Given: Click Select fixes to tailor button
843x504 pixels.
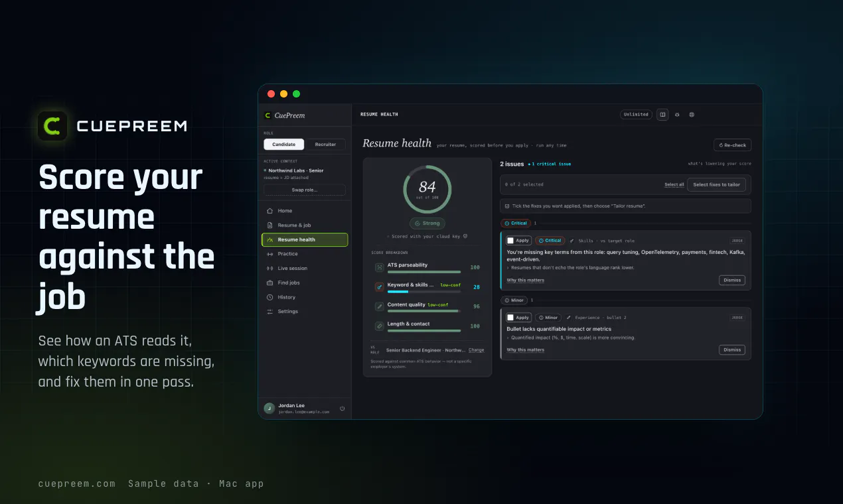Looking at the screenshot, I should pyautogui.click(x=716, y=184).
